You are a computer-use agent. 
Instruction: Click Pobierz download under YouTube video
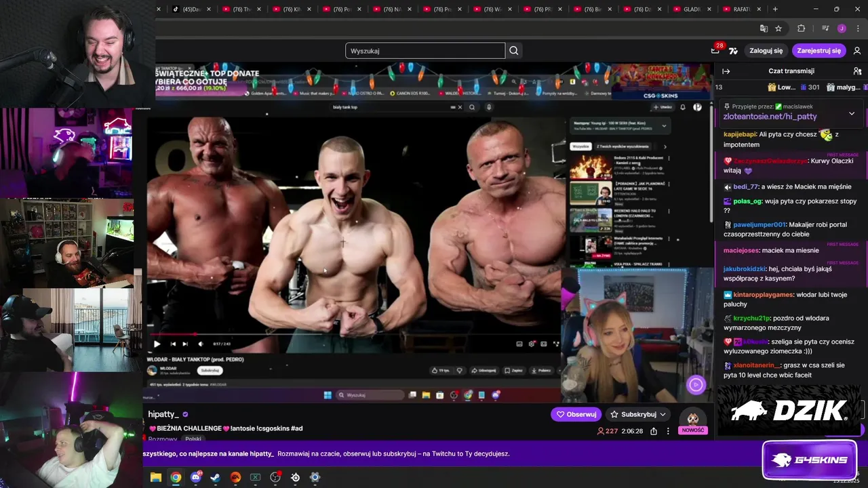540,371
